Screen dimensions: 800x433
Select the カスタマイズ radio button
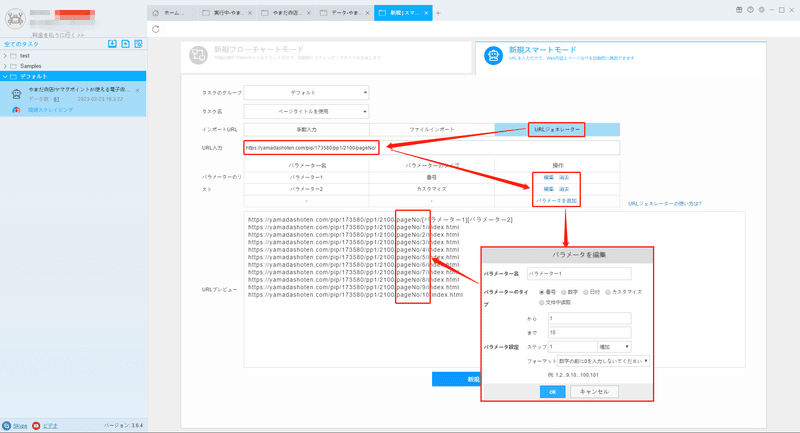click(x=608, y=292)
